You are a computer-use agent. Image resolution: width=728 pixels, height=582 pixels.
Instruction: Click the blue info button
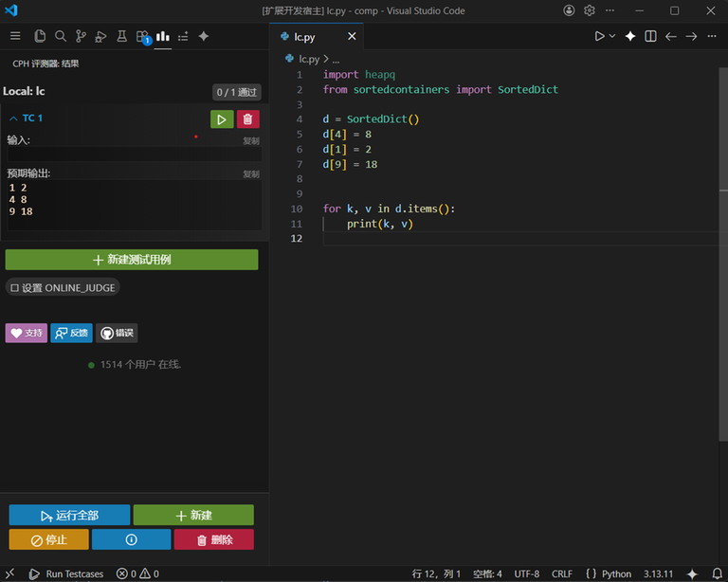132,539
